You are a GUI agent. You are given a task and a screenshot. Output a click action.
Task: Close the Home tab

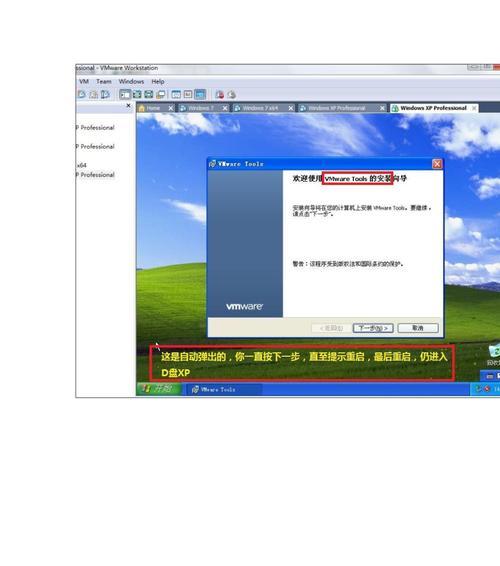(x=170, y=108)
